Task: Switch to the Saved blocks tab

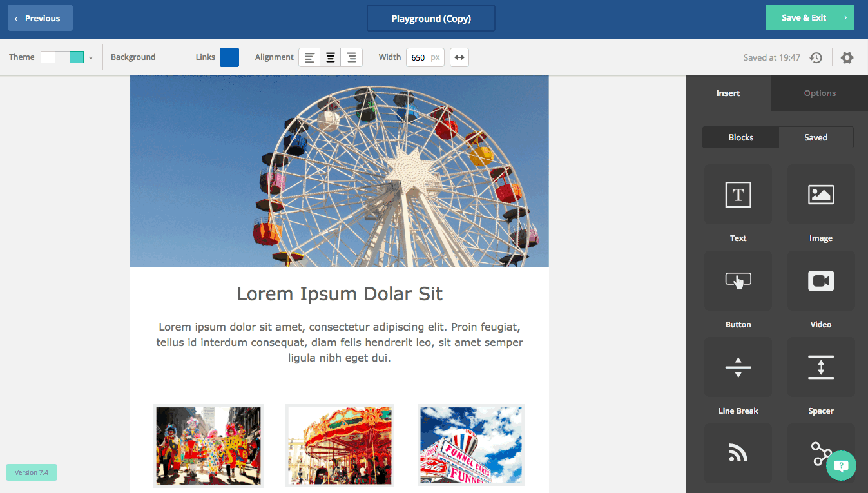Action: (815, 137)
